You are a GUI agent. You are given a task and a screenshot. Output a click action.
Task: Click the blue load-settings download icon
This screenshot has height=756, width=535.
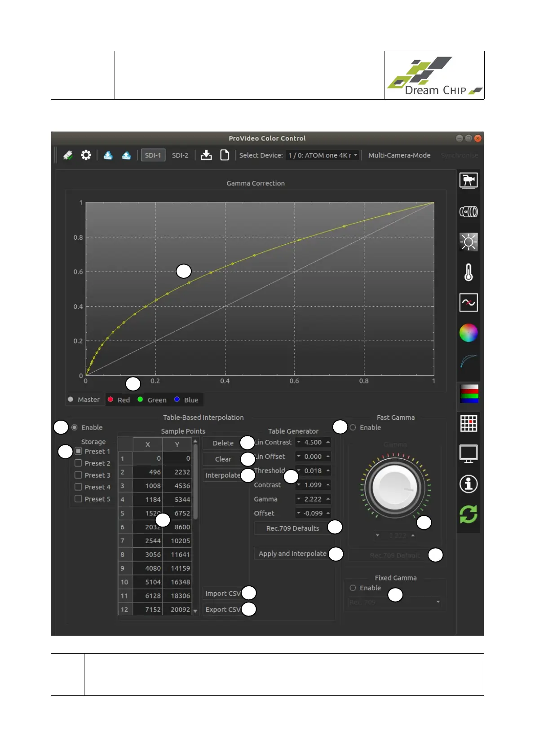pos(108,155)
